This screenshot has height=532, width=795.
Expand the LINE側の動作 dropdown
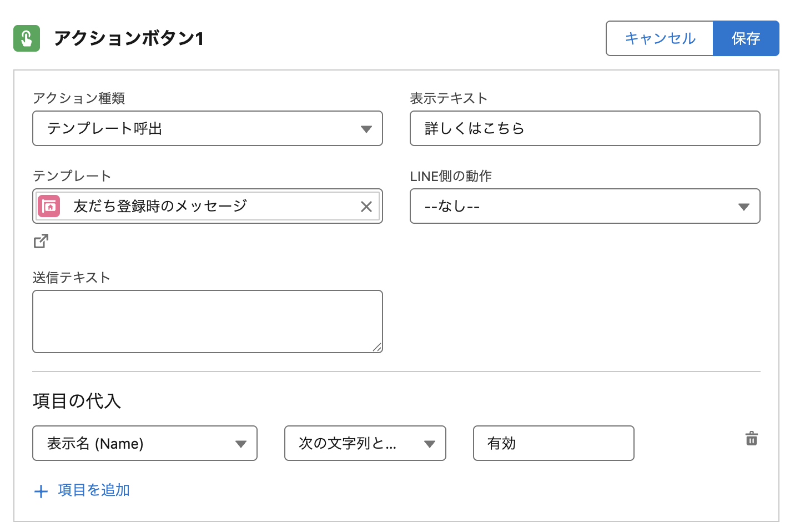(585, 207)
